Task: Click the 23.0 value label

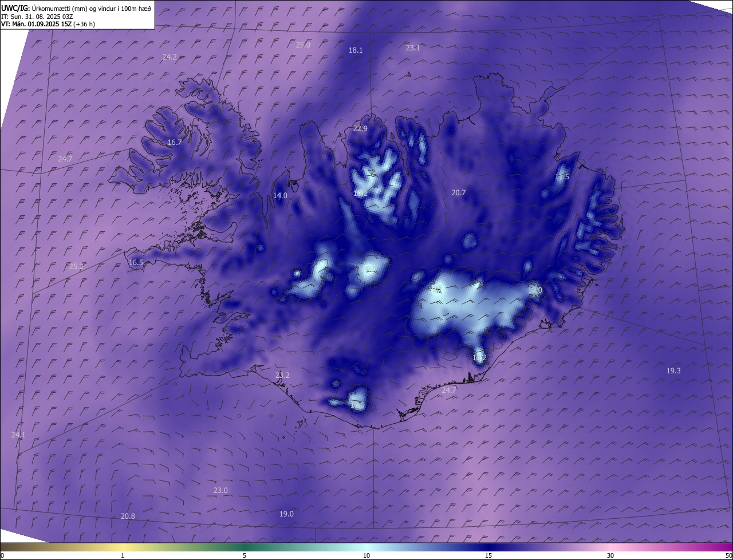Action: 220,490
